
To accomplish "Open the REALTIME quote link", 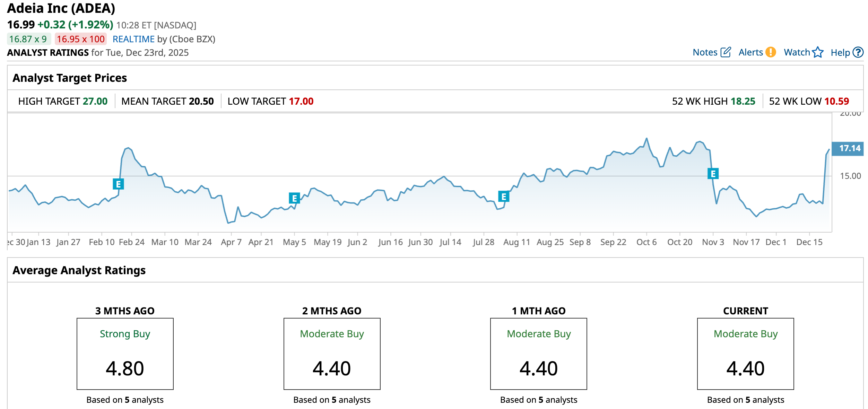I will point(133,39).
